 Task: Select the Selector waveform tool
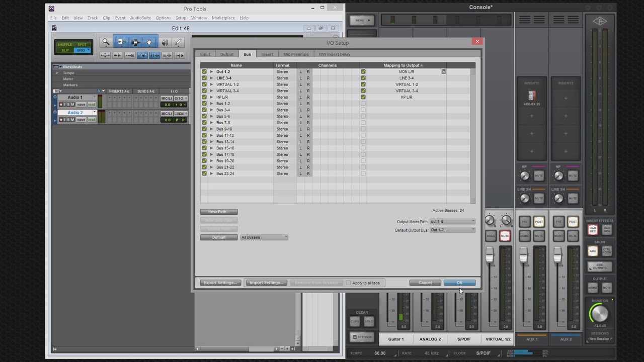click(135, 43)
